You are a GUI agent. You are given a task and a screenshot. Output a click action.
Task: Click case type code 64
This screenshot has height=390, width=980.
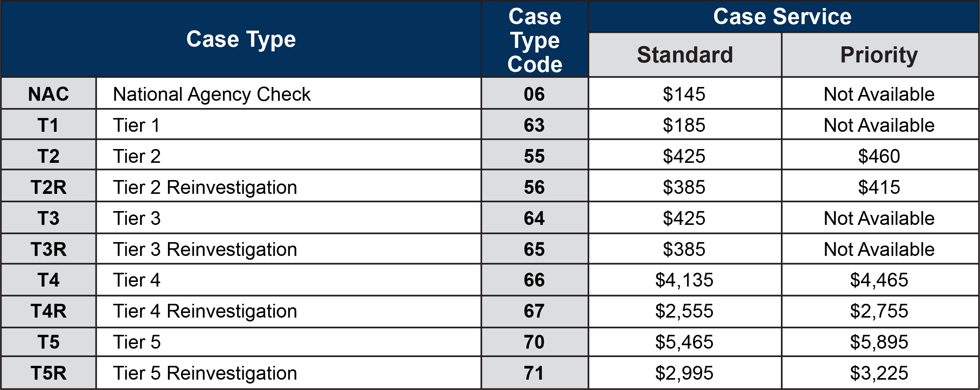[534, 218]
